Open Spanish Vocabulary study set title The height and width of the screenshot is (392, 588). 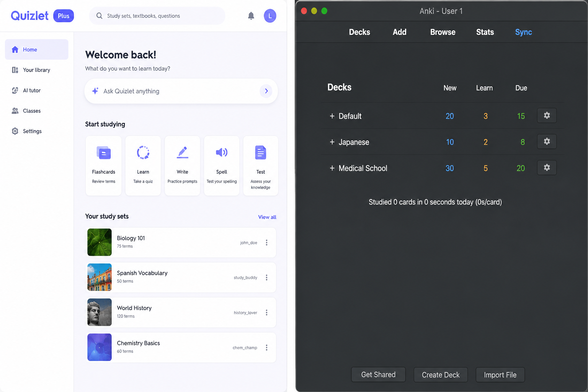tap(142, 273)
